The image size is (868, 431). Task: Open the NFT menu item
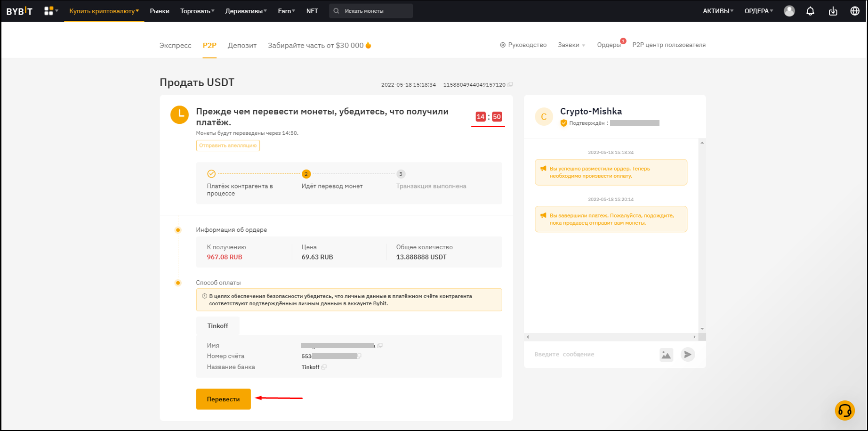click(312, 11)
